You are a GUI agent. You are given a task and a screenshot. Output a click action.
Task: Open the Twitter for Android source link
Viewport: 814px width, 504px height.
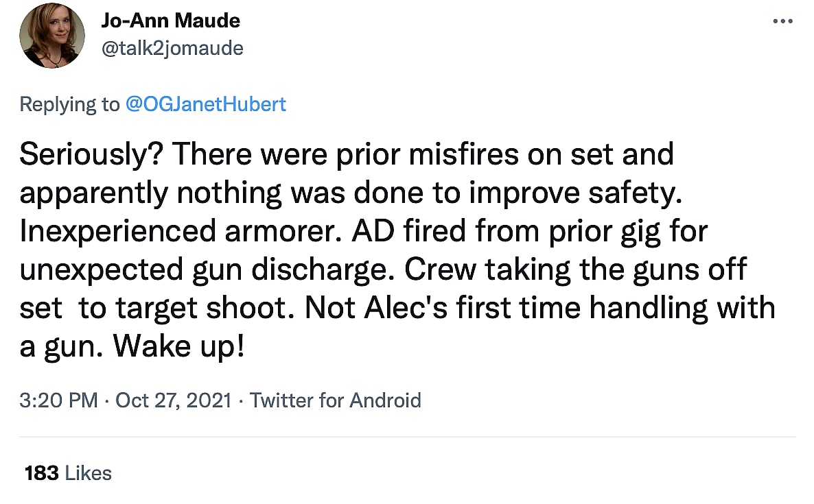point(336,400)
